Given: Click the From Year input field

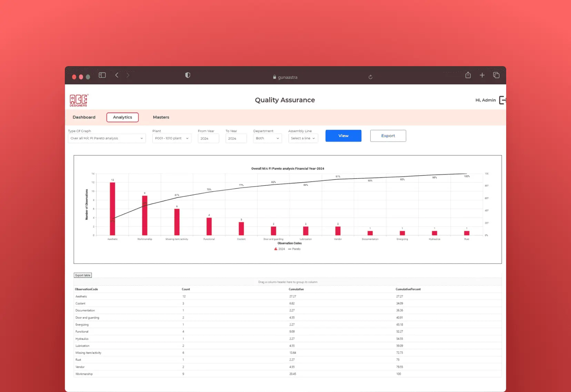Looking at the screenshot, I should pos(208,138).
